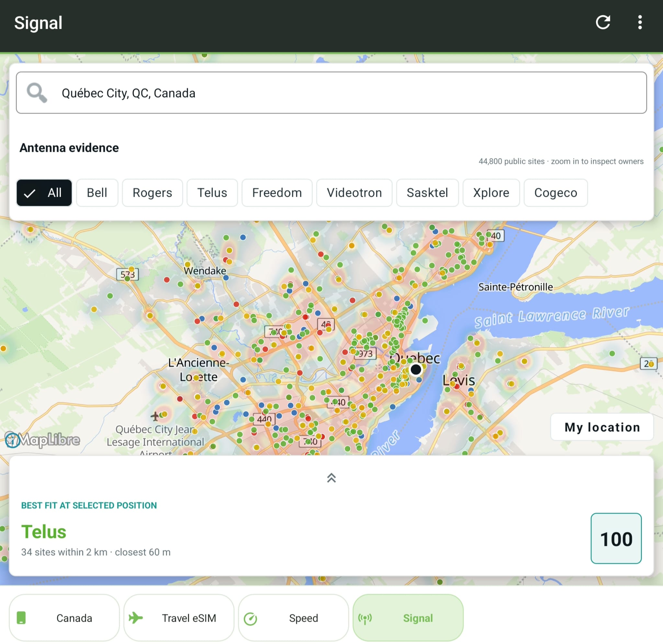Click the Wendake map label
The width and height of the screenshot is (663, 644).
click(205, 271)
